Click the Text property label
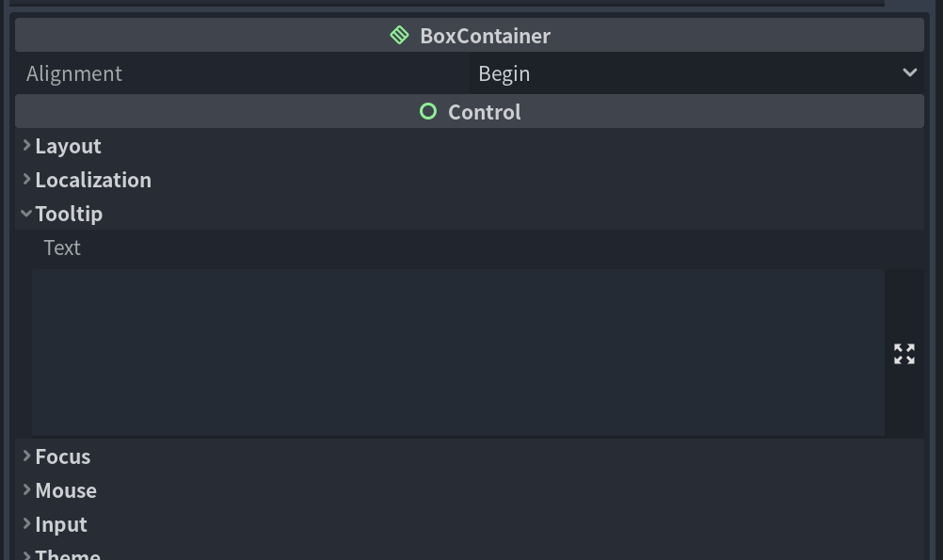This screenshot has height=560, width=943. click(x=62, y=248)
